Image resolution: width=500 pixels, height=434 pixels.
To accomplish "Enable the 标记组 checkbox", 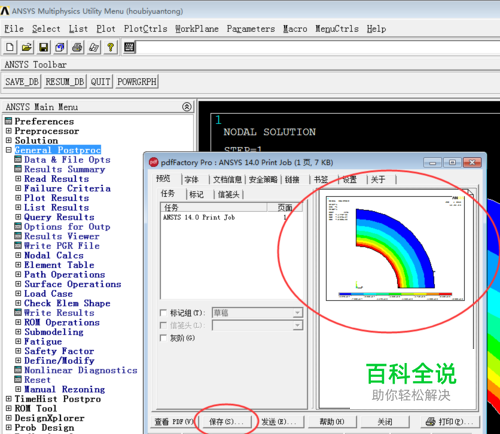I will click(x=163, y=313).
